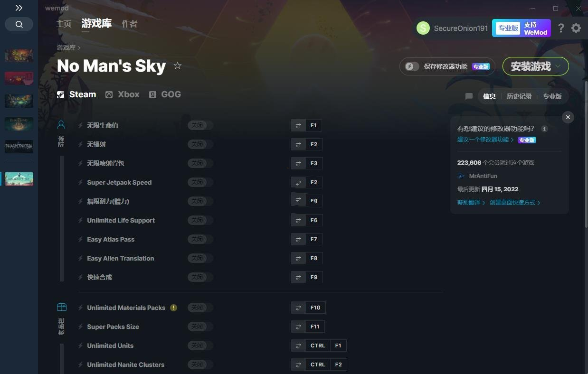Open the 建议一个修改器功能 link

pos(485,140)
